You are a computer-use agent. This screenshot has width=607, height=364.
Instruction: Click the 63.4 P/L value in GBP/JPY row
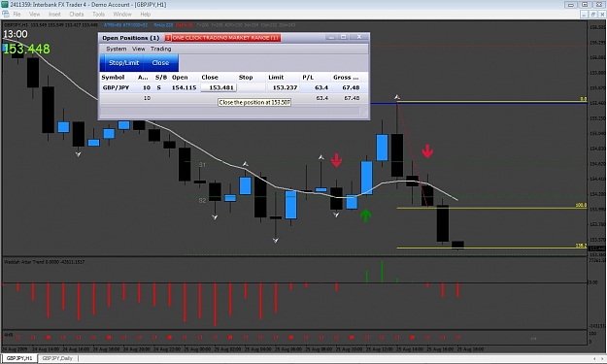point(321,87)
